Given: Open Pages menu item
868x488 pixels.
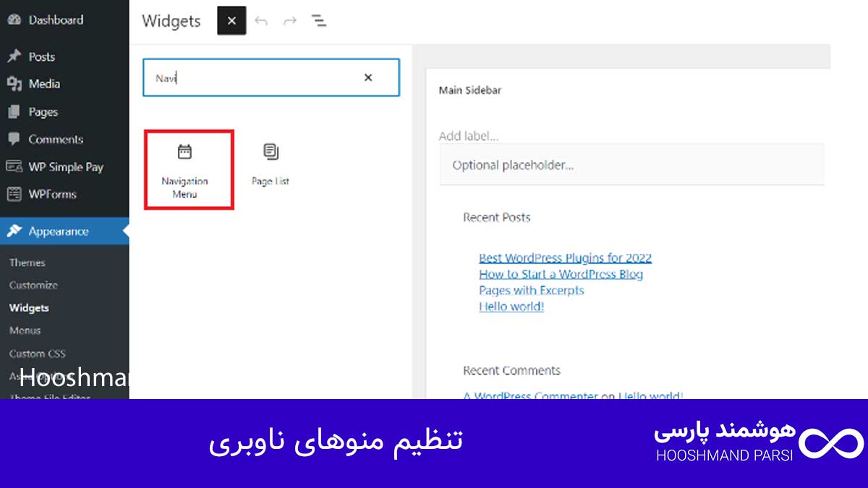Looking at the screenshot, I should (x=64, y=112).
